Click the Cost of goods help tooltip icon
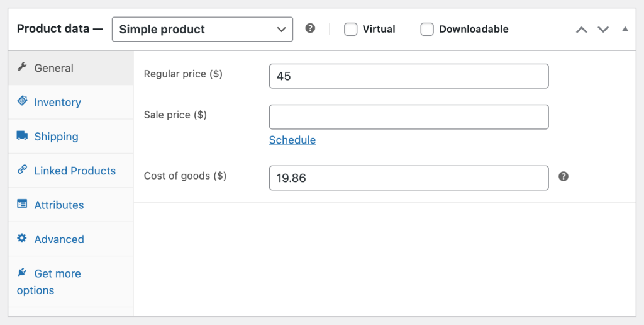 click(x=563, y=176)
